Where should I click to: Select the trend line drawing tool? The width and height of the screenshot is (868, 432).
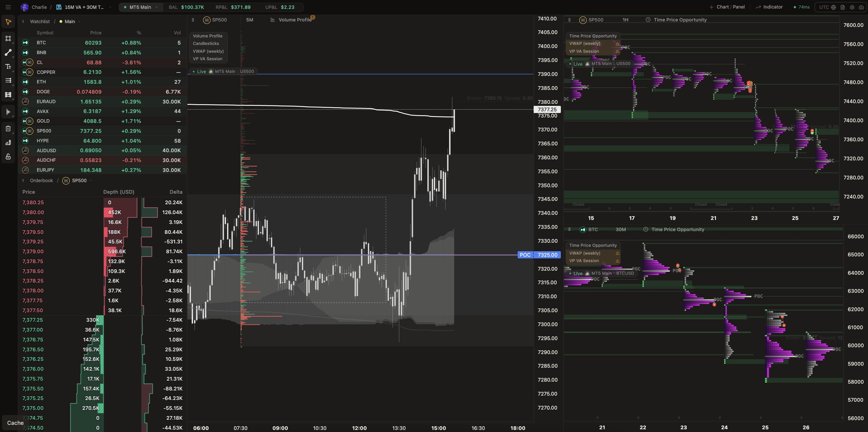tap(8, 52)
